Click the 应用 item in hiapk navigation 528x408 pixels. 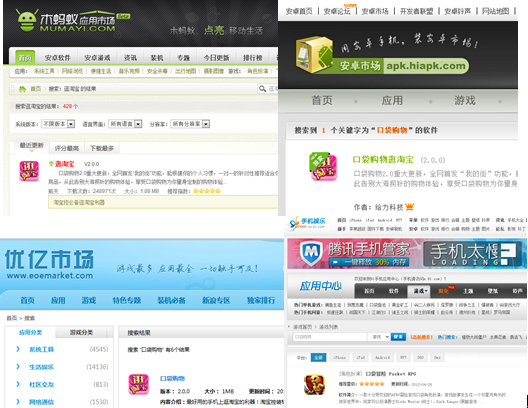click(392, 100)
